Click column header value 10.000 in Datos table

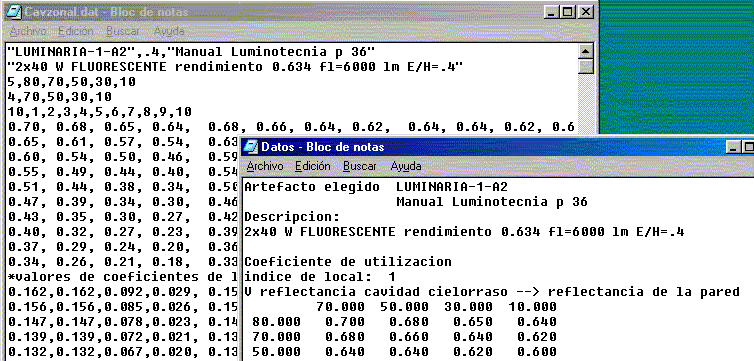[532, 307]
